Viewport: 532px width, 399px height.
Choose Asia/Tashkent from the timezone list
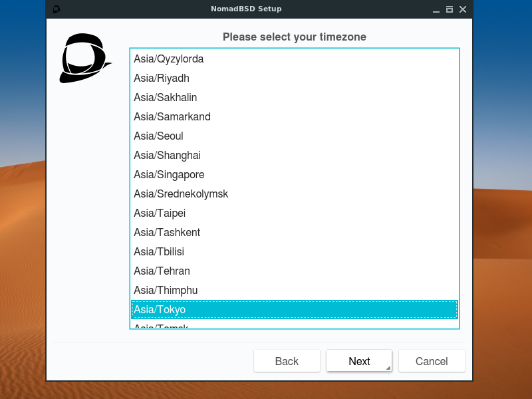295,233
